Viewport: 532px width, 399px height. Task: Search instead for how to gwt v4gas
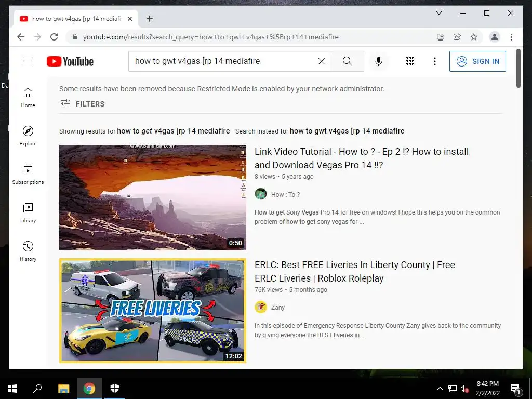(x=347, y=131)
